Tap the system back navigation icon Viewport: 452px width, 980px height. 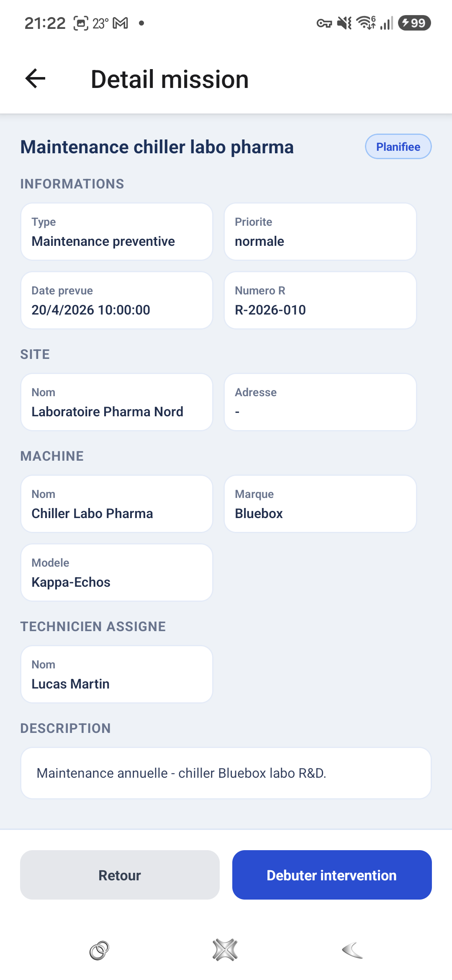point(352,950)
